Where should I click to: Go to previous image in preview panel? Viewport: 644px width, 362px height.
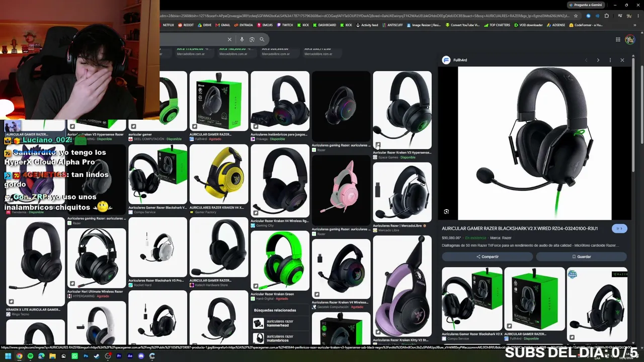pos(586,60)
